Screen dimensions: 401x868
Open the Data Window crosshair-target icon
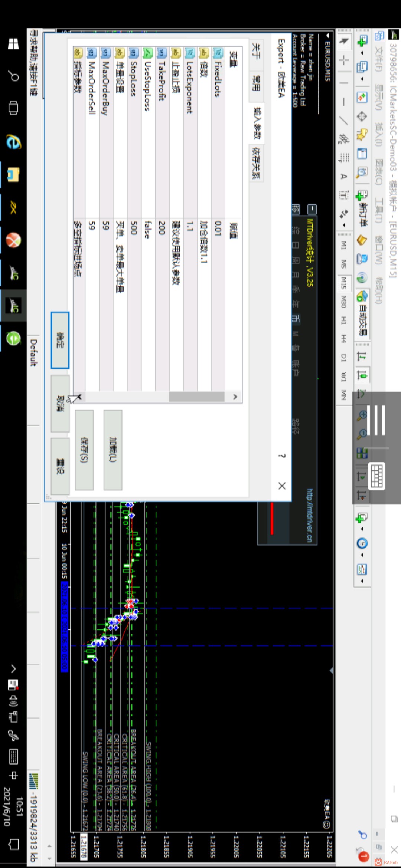click(362, 116)
